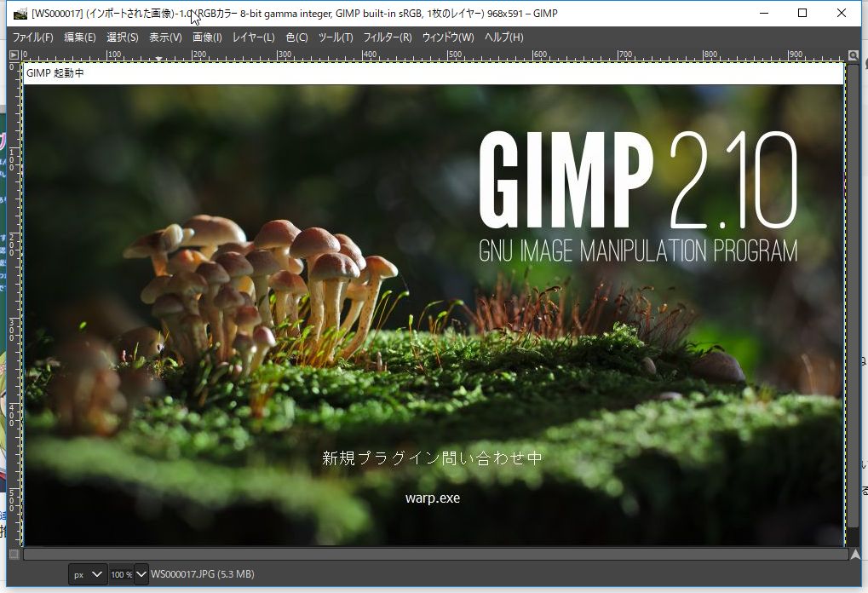Screen dimensions: 868x593
Task: Click the vertical ruler left of canvas
Action: 14,303
